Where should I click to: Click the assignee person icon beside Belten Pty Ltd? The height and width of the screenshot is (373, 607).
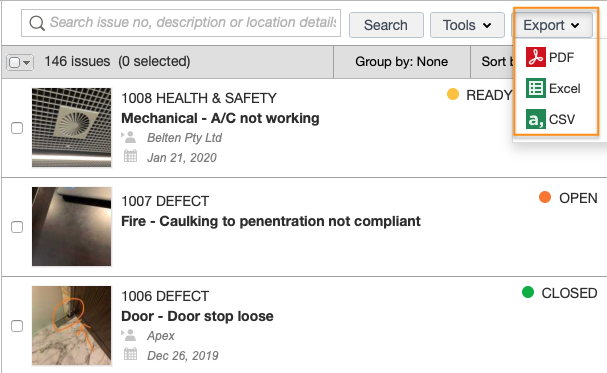129,137
